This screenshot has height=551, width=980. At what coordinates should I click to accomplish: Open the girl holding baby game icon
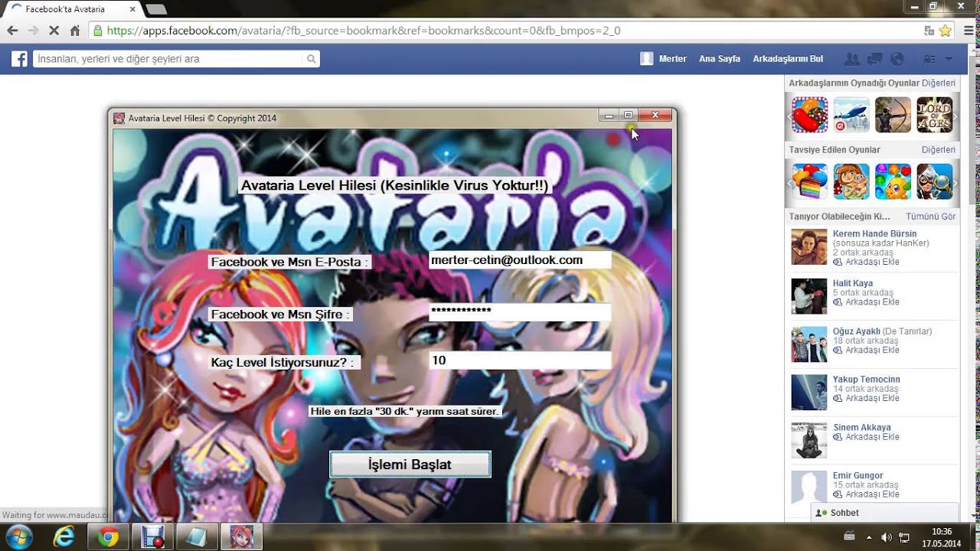[x=851, y=181]
